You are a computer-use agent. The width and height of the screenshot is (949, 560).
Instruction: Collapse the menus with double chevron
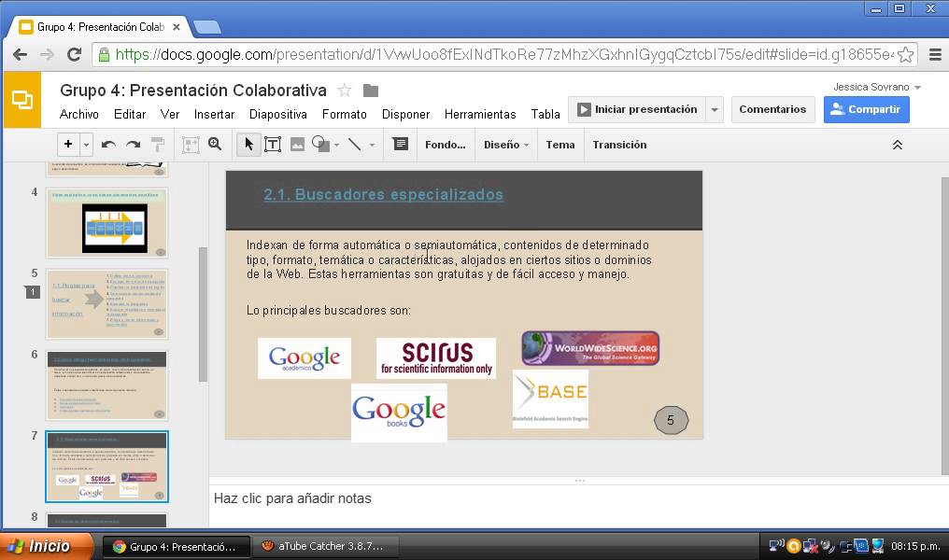[898, 146]
